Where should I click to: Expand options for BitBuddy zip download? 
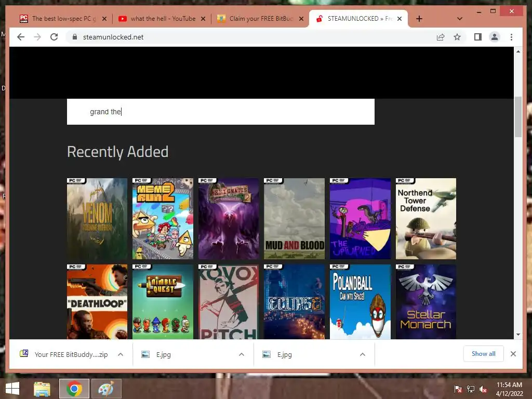click(x=121, y=354)
